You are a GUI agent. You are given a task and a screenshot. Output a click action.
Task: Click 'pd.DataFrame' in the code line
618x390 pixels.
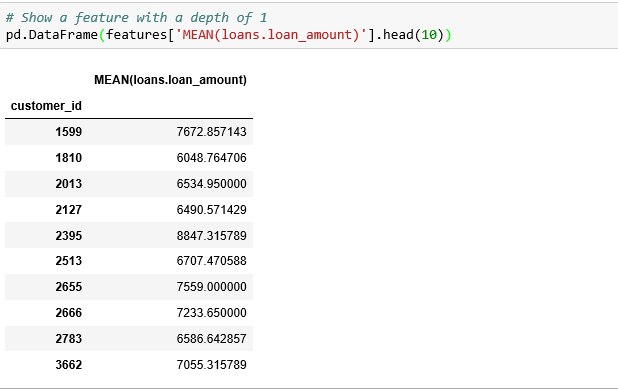point(52,35)
